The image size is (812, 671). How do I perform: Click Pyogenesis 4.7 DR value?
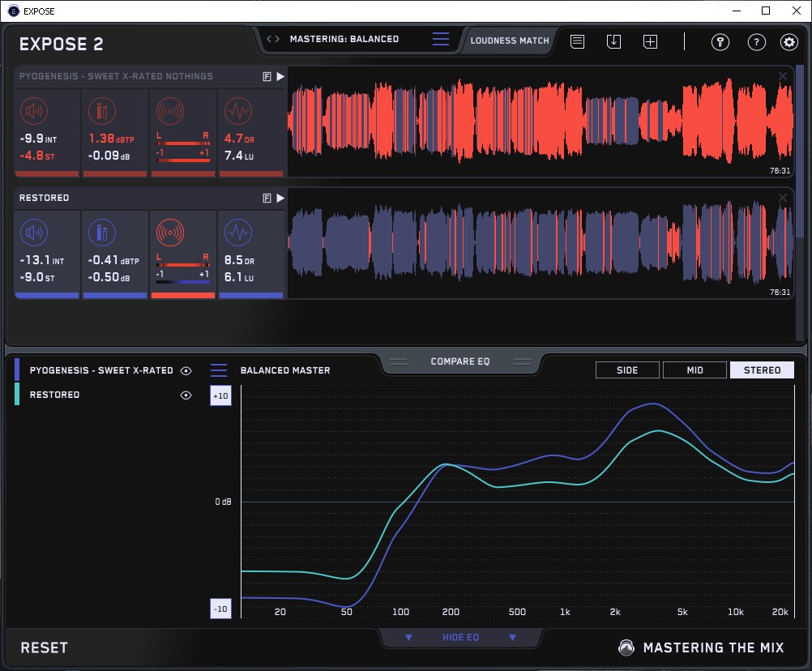[239, 139]
